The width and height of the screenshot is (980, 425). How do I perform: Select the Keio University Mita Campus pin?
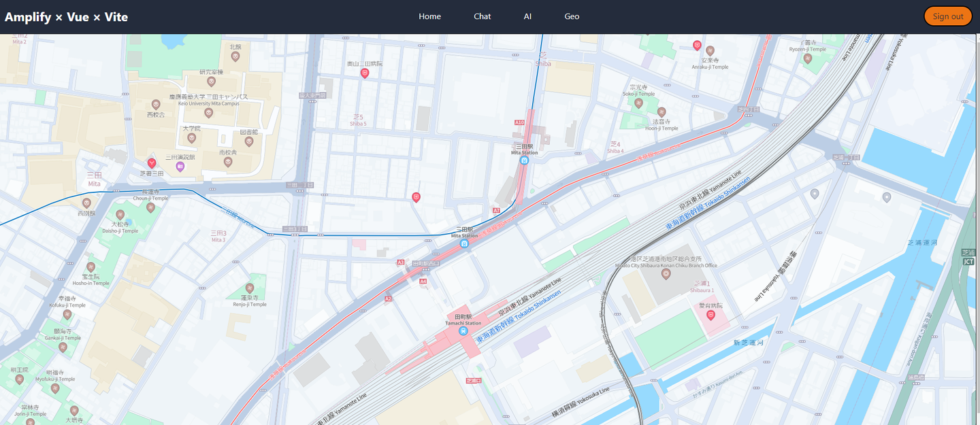coord(208,112)
